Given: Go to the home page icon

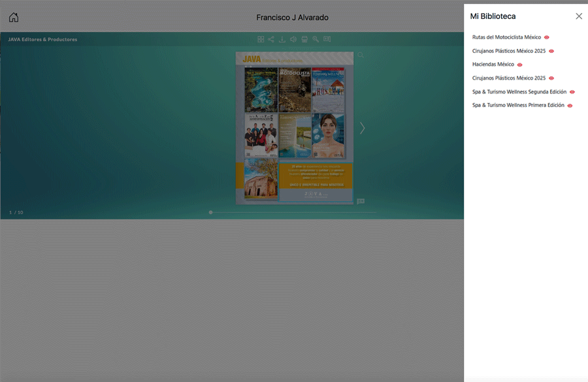Looking at the screenshot, I should tap(14, 17).
